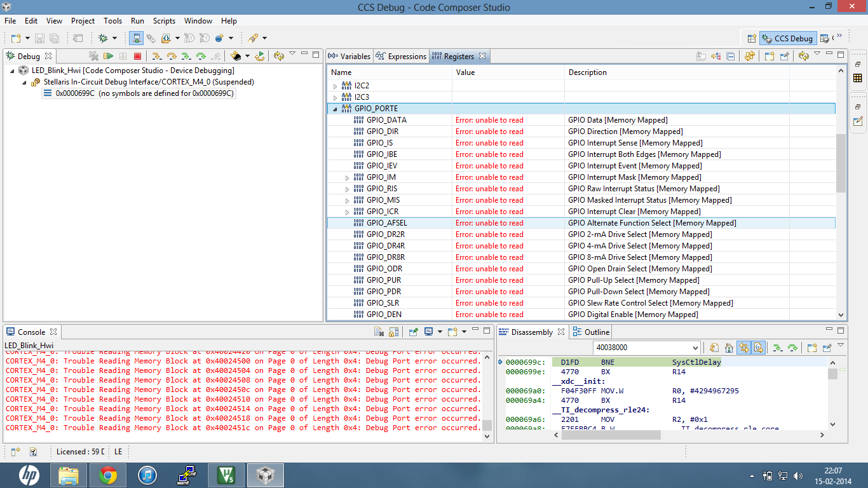The image size is (868, 488).
Task: Click the HP icon in Windows taskbar
Action: click(x=30, y=475)
